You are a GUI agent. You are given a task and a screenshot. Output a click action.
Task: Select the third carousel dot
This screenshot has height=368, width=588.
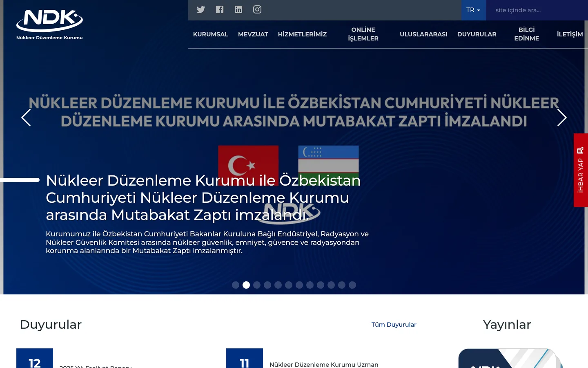(257, 285)
